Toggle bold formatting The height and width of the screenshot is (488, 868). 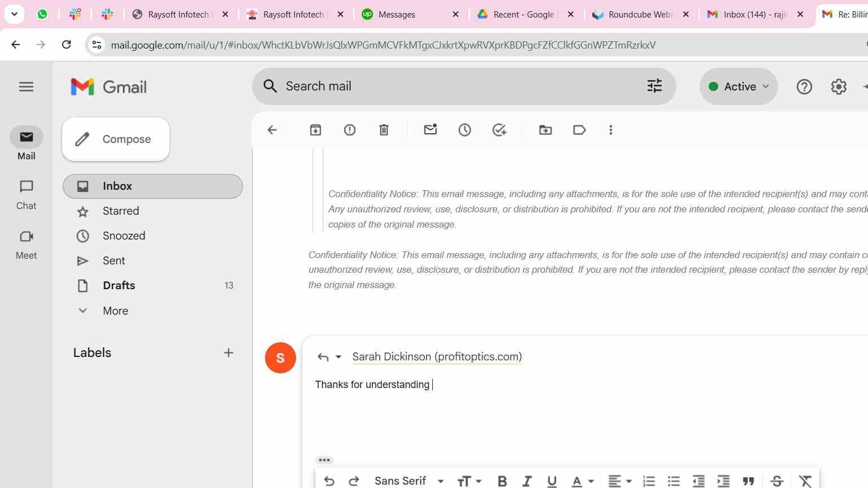[x=502, y=481]
